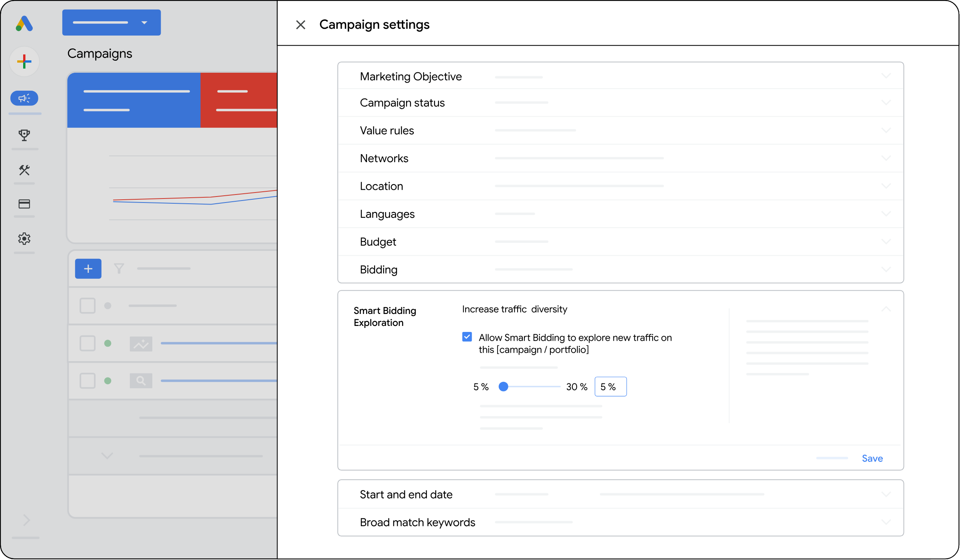Open the Tools wrench sidebar icon
Viewport: 960px width, 560px height.
(24, 170)
